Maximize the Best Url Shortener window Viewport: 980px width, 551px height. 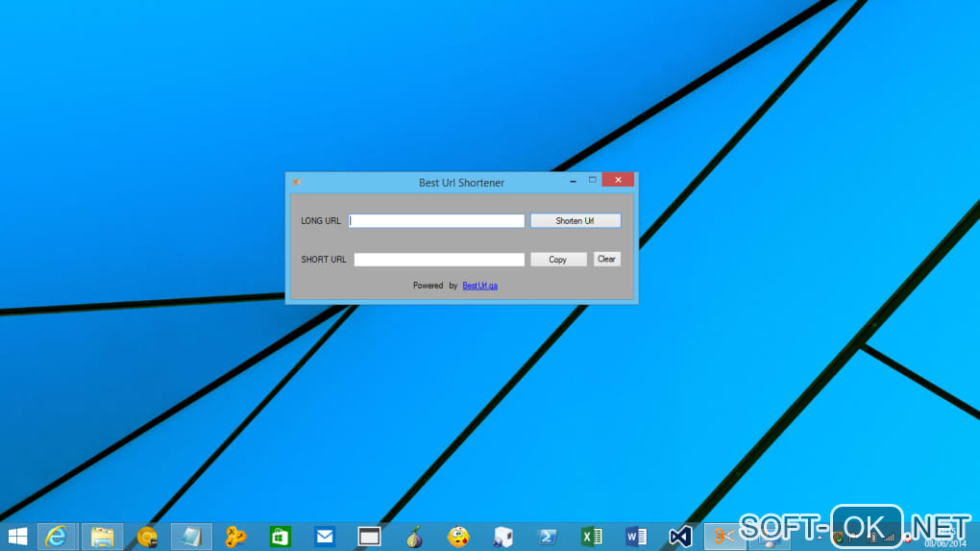[593, 180]
